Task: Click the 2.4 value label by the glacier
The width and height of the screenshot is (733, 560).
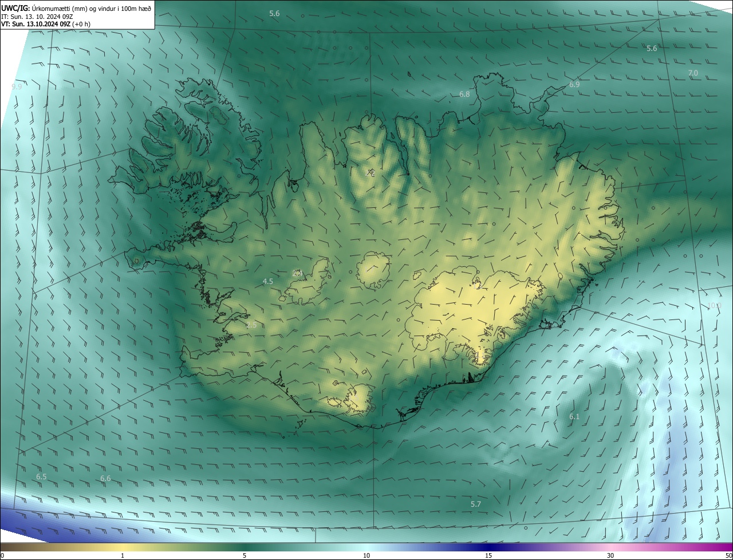Action: pos(297,273)
